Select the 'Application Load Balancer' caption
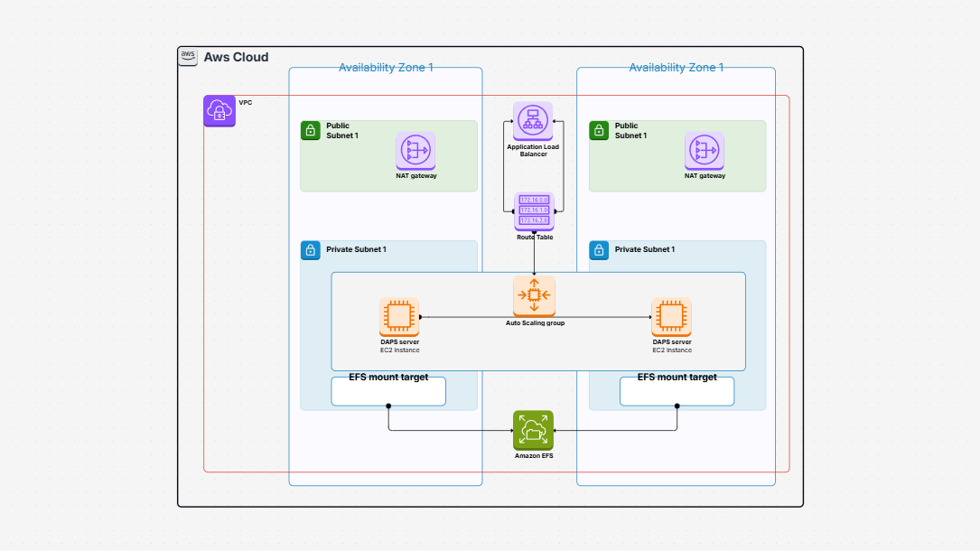The width and height of the screenshot is (980, 551). click(533, 151)
